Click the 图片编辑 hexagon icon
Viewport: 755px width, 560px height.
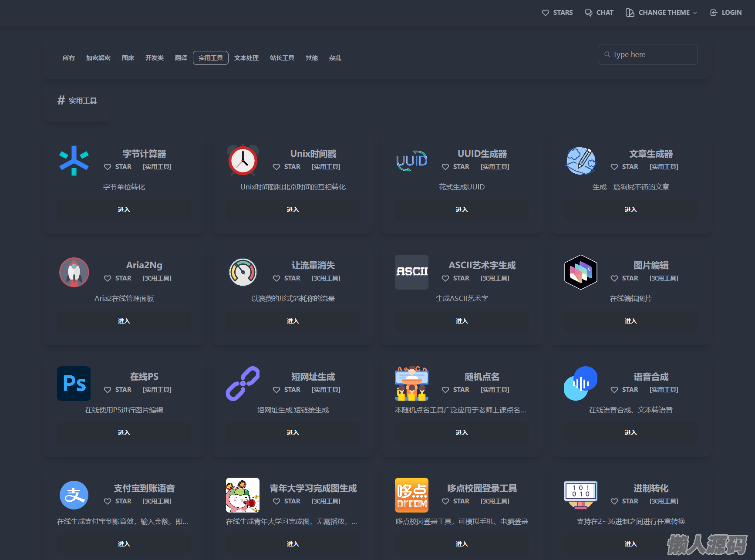pos(581,272)
